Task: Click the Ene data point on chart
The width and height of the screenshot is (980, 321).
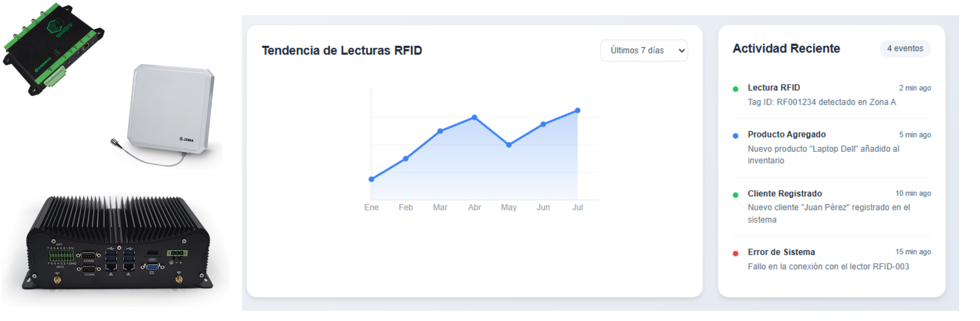Action: click(371, 179)
